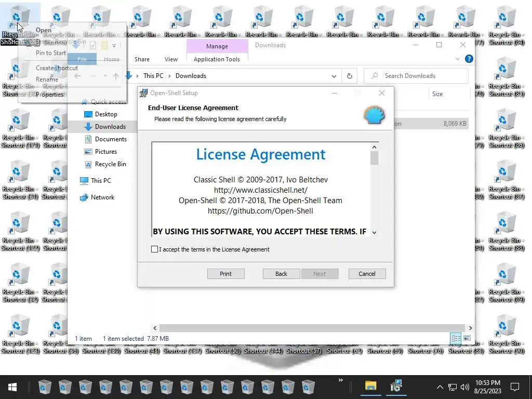Open the volume tray icon
Image resolution: width=532 pixels, height=399 pixels.
coord(465,387)
